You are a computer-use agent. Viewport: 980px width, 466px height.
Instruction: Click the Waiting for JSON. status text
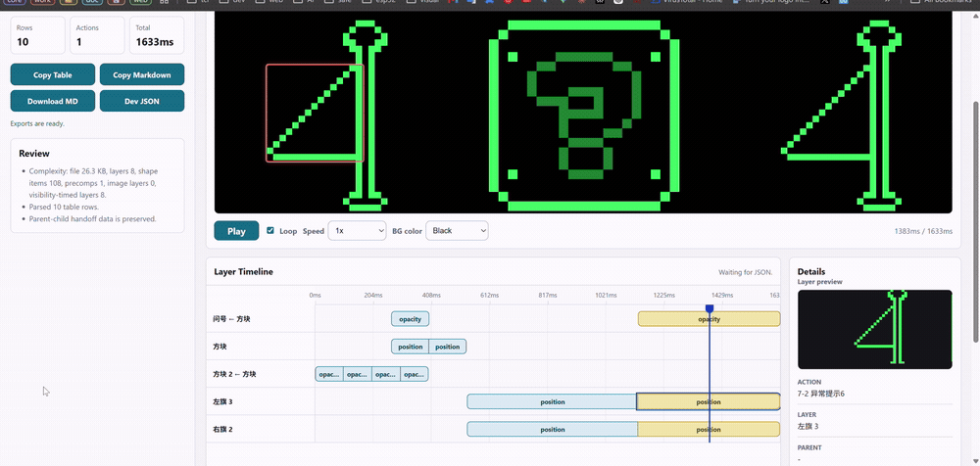pyautogui.click(x=746, y=272)
